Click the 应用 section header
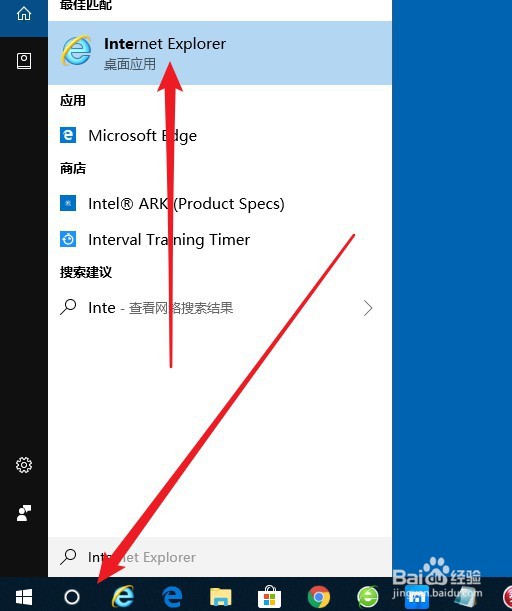 [73, 101]
